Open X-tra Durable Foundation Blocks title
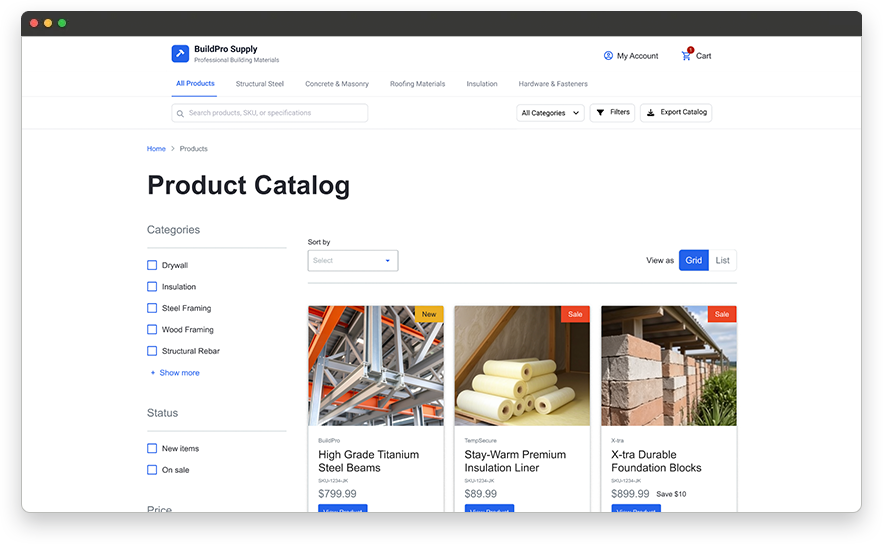 point(656,461)
